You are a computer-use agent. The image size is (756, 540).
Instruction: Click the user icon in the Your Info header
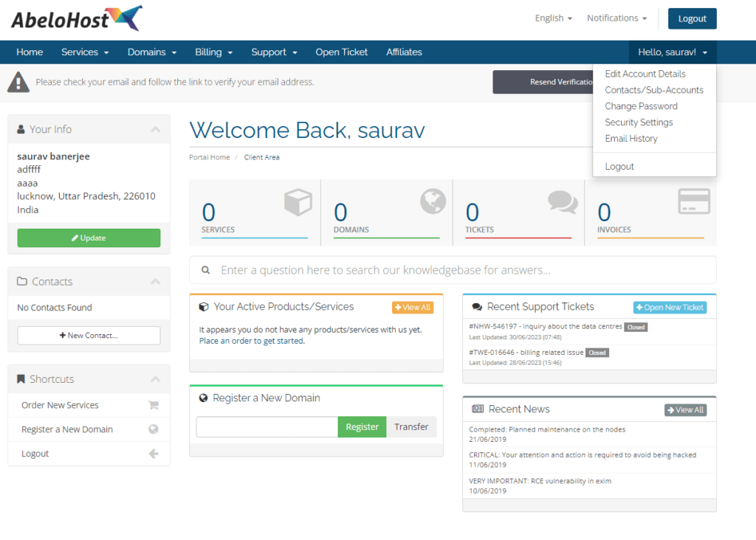pos(22,129)
